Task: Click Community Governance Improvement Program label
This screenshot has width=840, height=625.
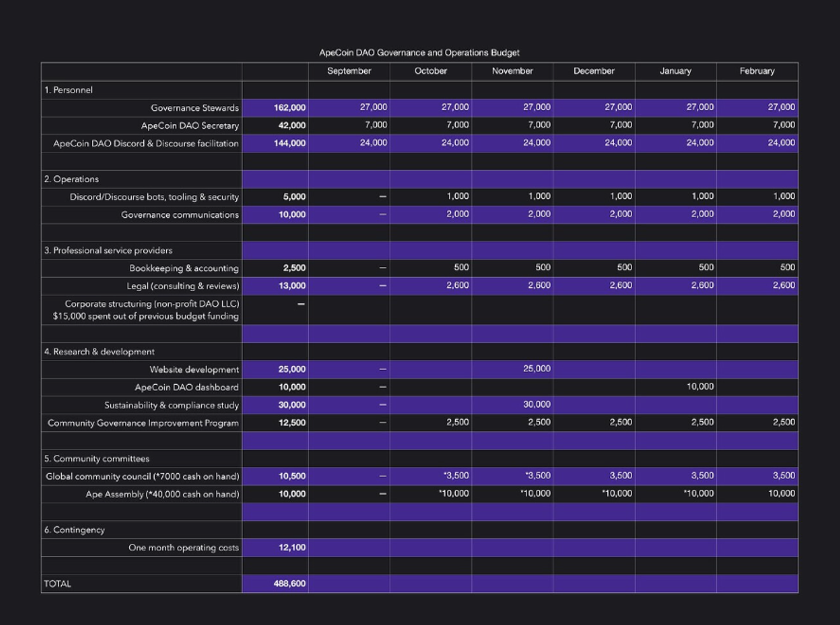Action: click(143, 423)
